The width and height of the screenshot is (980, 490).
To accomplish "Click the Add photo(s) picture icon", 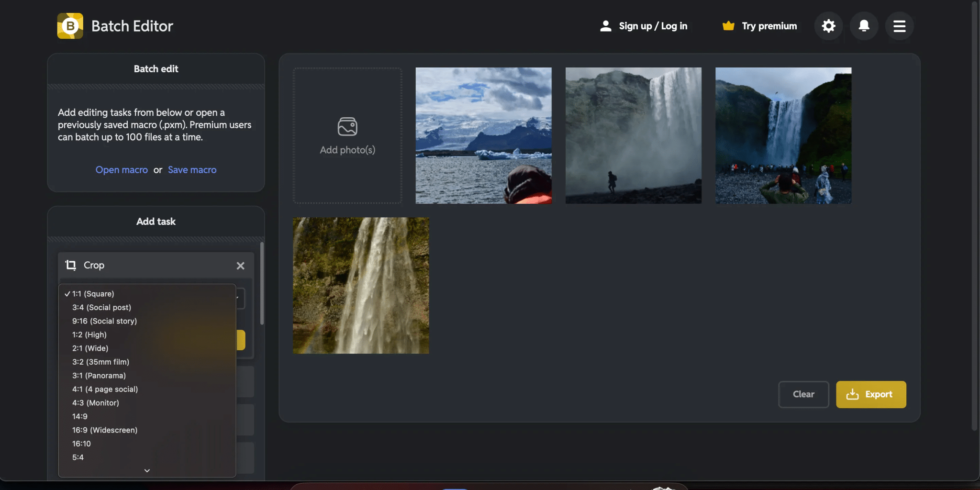I will click(347, 126).
